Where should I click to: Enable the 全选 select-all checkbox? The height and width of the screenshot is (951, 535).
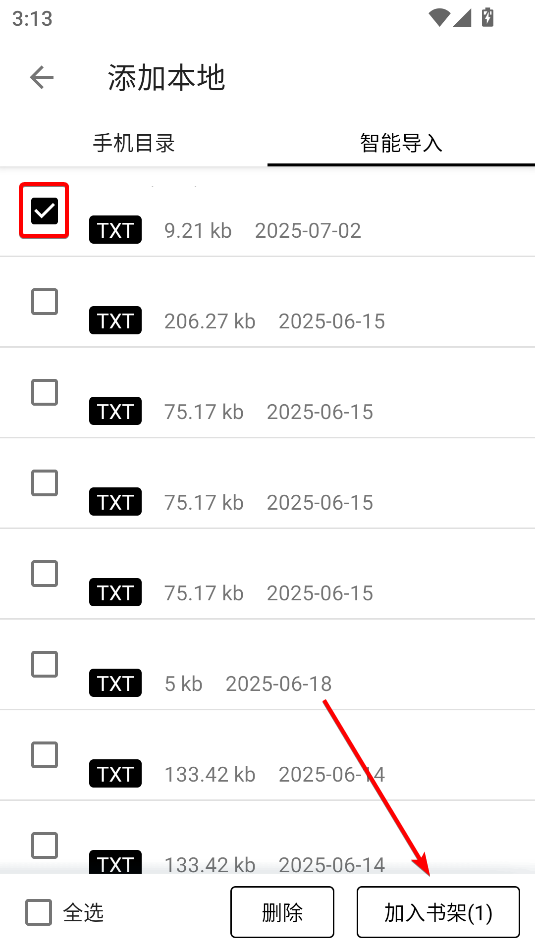click(38, 912)
